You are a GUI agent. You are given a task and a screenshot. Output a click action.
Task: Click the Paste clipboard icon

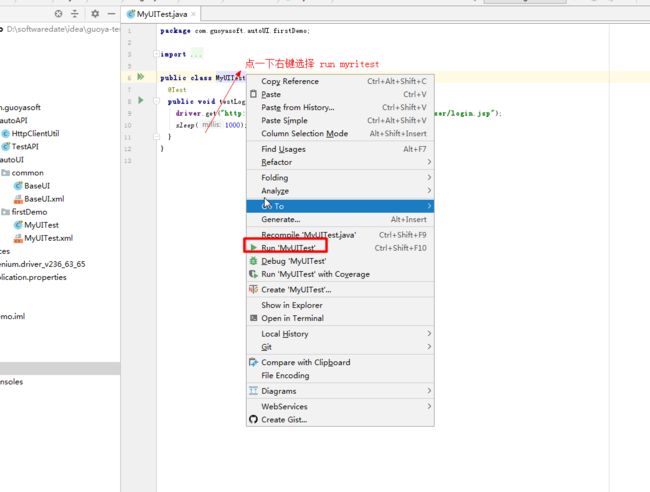(253, 94)
